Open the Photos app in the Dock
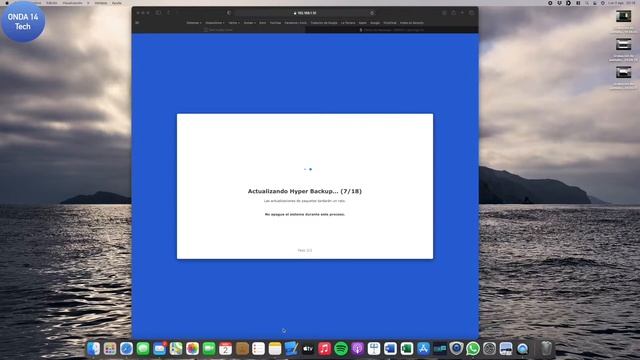The width and height of the screenshot is (640, 360). 192,349
